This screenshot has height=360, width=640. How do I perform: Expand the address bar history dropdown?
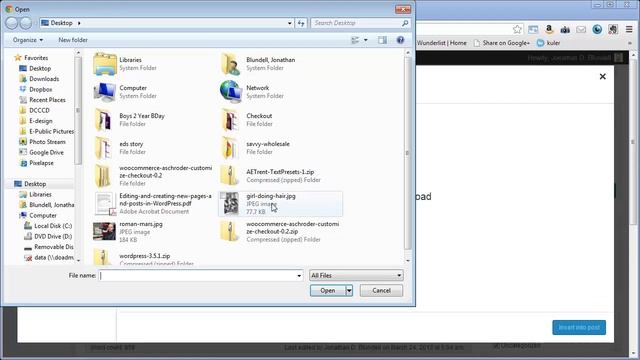pos(290,23)
